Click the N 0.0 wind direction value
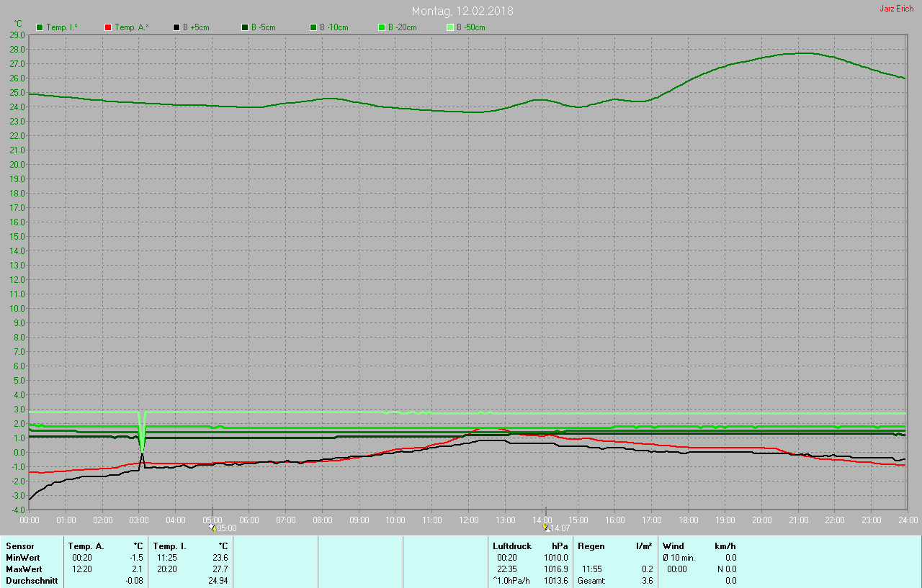The image size is (922, 588). coord(726,569)
